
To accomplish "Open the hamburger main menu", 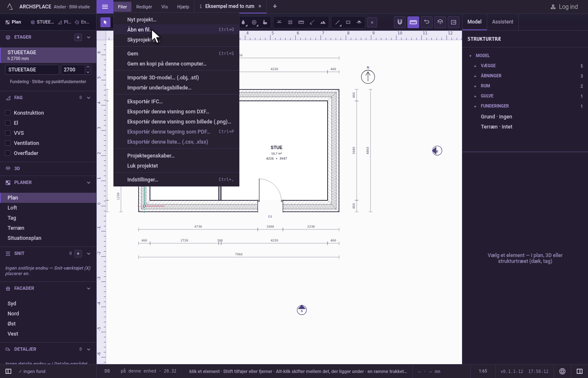I will click(105, 7).
